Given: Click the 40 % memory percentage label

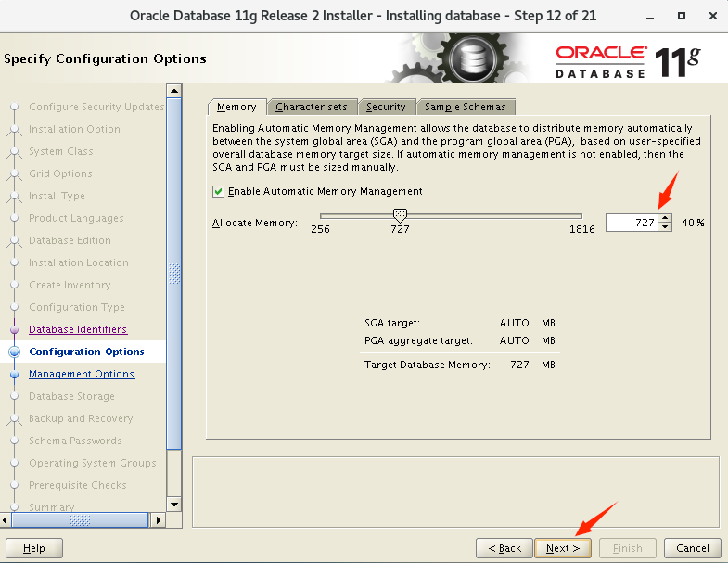Looking at the screenshot, I should (x=693, y=223).
